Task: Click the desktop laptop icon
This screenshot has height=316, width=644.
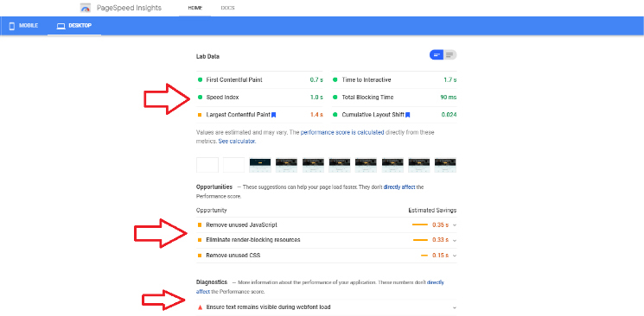Action: [61, 26]
